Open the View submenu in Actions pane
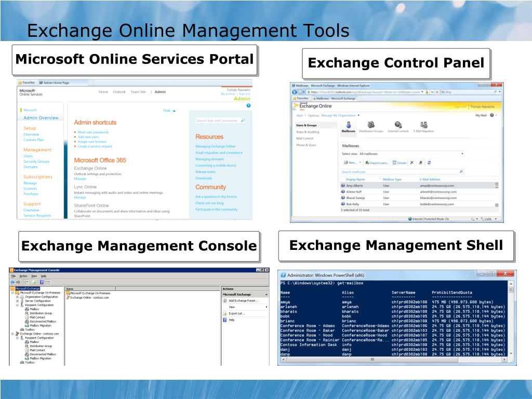 (x=245, y=307)
